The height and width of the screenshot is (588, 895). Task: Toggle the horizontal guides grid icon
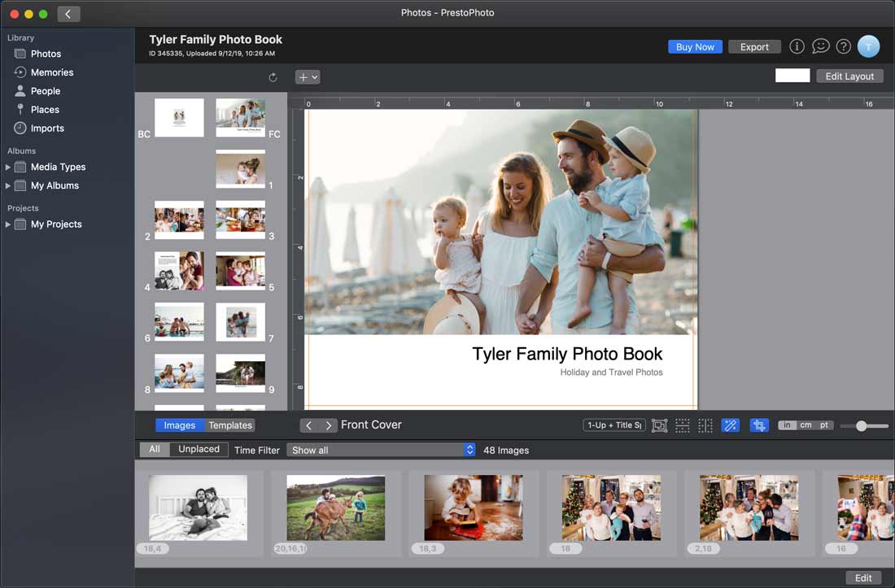[682, 425]
